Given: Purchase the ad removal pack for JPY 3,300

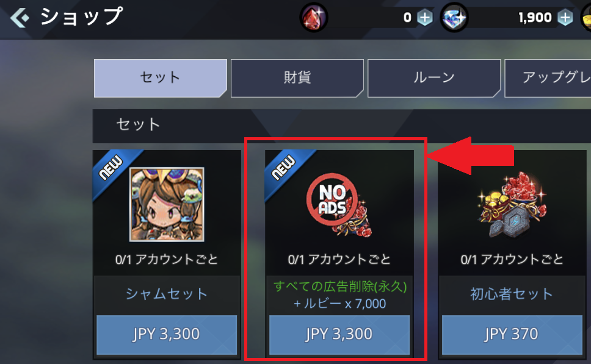Looking at the screenshot, I should (x=339, y=335).
